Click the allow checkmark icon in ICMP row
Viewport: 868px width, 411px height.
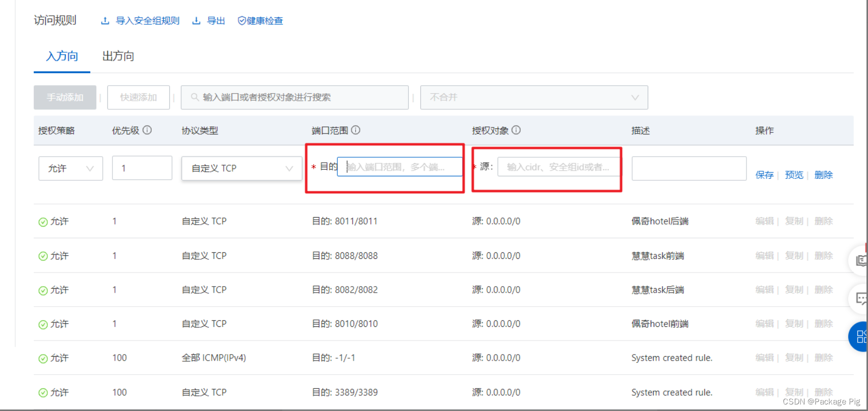(x=43, y=358)
